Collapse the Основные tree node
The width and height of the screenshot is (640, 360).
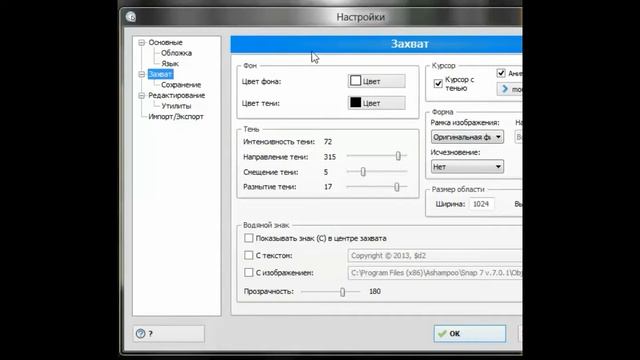(142, 42)
